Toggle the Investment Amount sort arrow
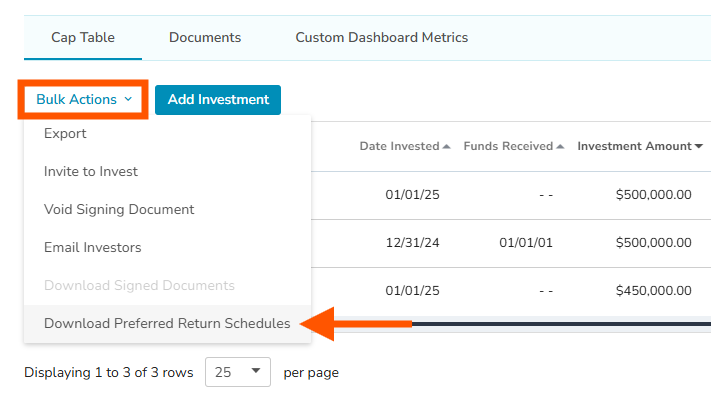 coord(698,147)
